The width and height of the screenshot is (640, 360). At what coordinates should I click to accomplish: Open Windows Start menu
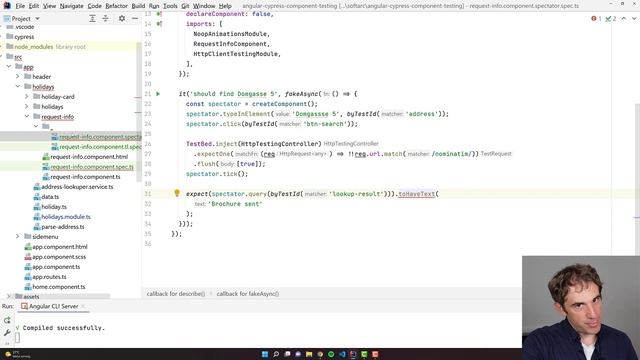pos(265,354)
